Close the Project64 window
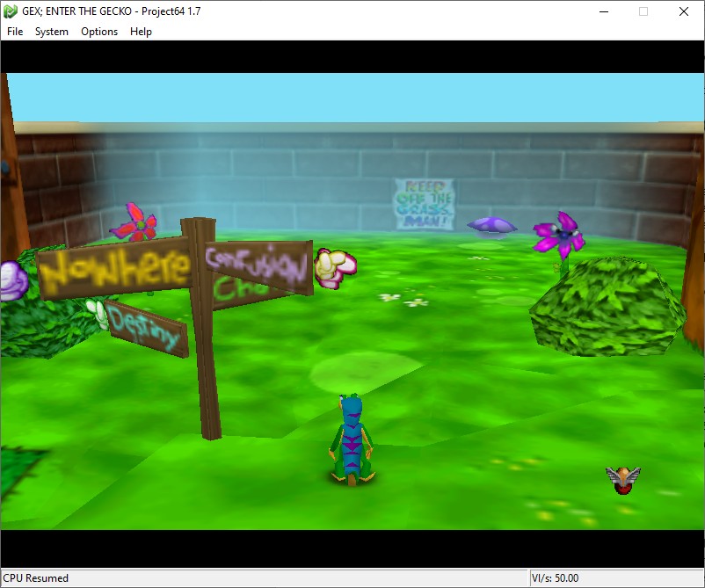The width and height of the screenshot is (705, 588). pos(684,11)
